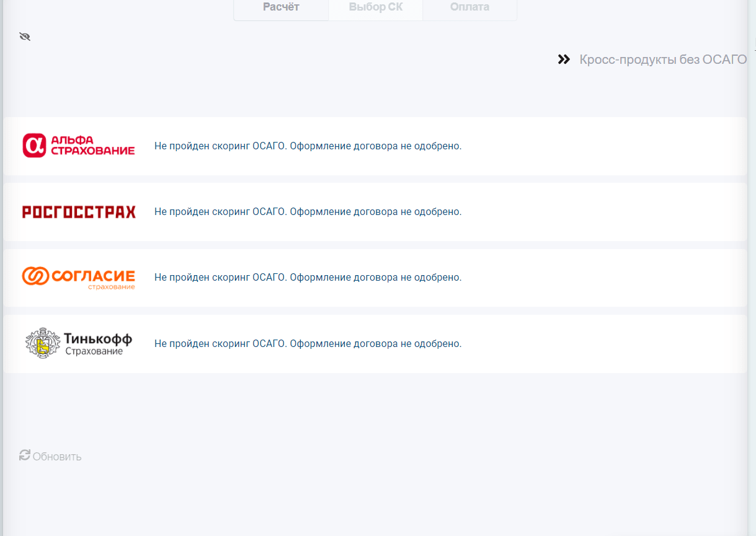Viewport: 756px width, 536px height.
Task: Switch to the Расчёт tab
Action: 281,7
